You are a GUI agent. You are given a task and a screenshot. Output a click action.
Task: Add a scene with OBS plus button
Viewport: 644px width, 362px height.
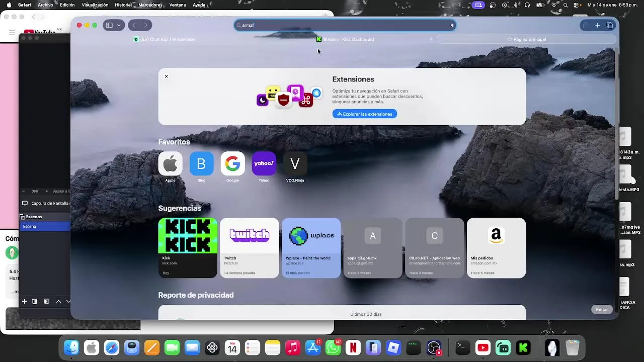[x=24, y=301]
